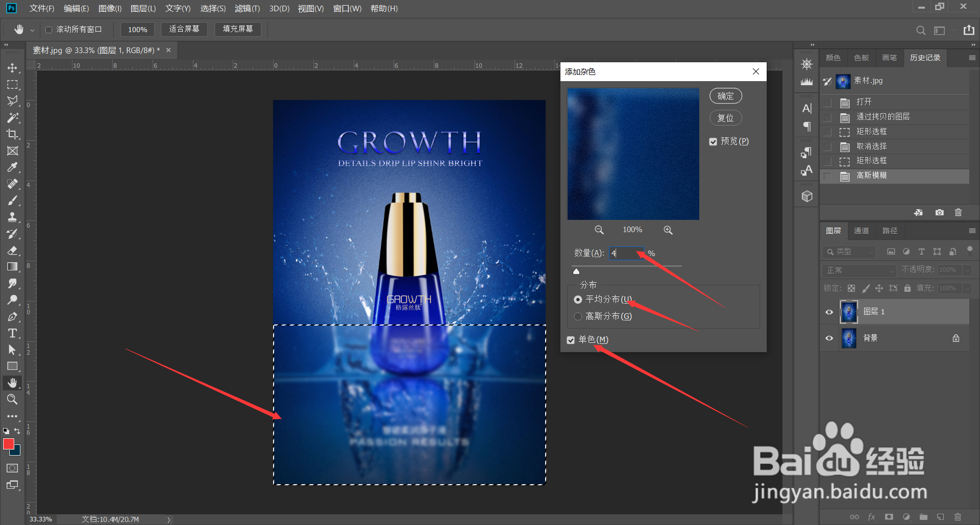Select the Eraser tool
This screenshot has height=525, width=980.
(x=12, y=250)
